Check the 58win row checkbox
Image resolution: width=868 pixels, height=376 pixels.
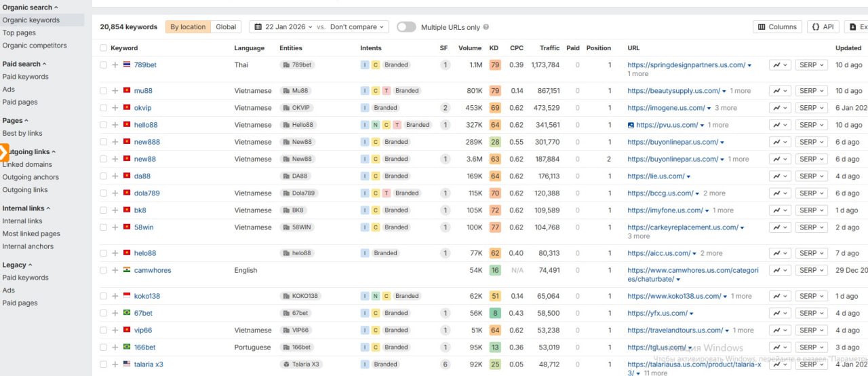click(x=103, y=227)
